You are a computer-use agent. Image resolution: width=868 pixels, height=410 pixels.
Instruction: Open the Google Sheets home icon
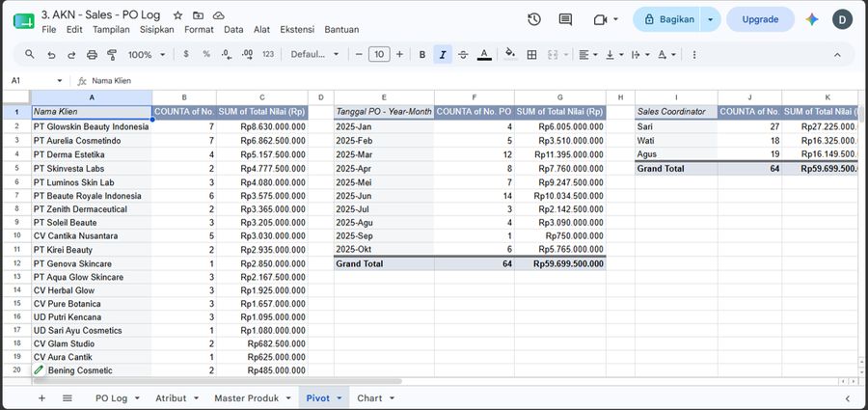click(24, 21)
